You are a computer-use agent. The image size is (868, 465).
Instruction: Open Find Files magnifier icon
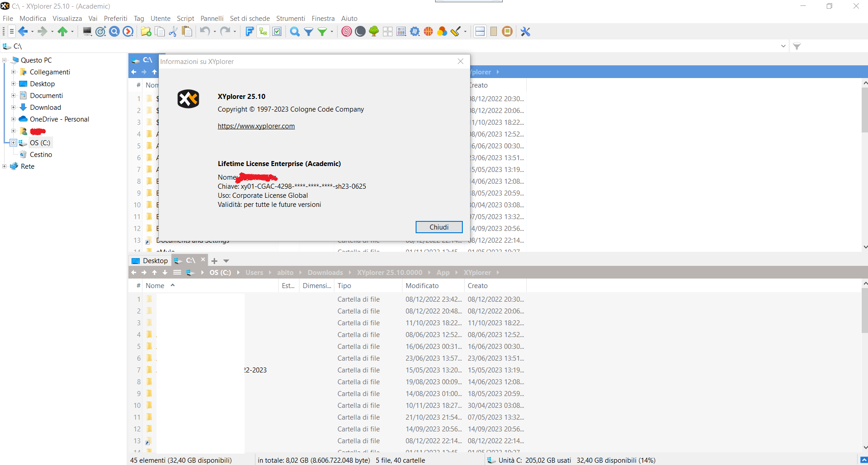pyautogui.click(x=295, y=31)
